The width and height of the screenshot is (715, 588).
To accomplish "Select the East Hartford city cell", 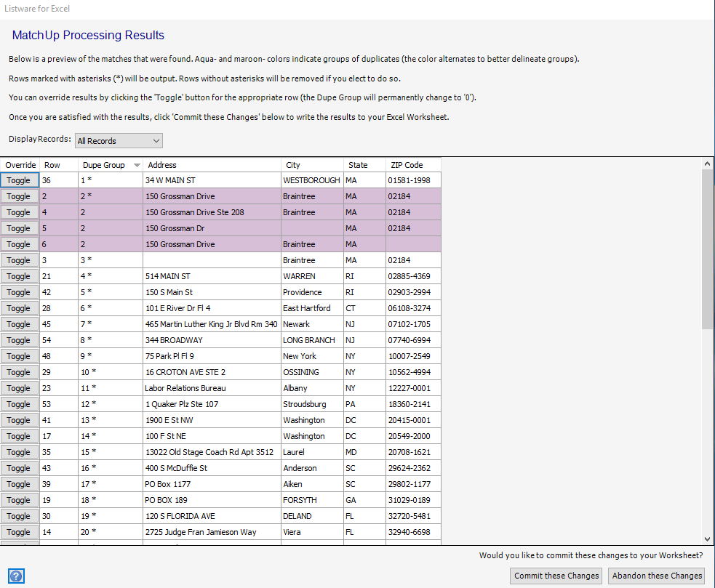I will tap(311, 308).
